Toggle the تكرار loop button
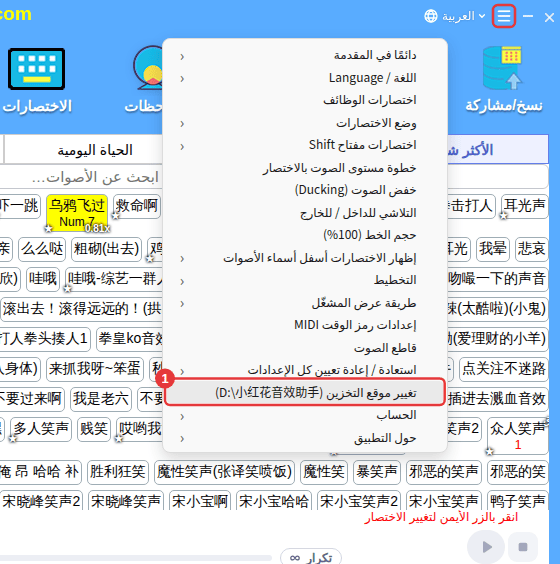This screenshot has width=560, height=564. tap(311, 556)
